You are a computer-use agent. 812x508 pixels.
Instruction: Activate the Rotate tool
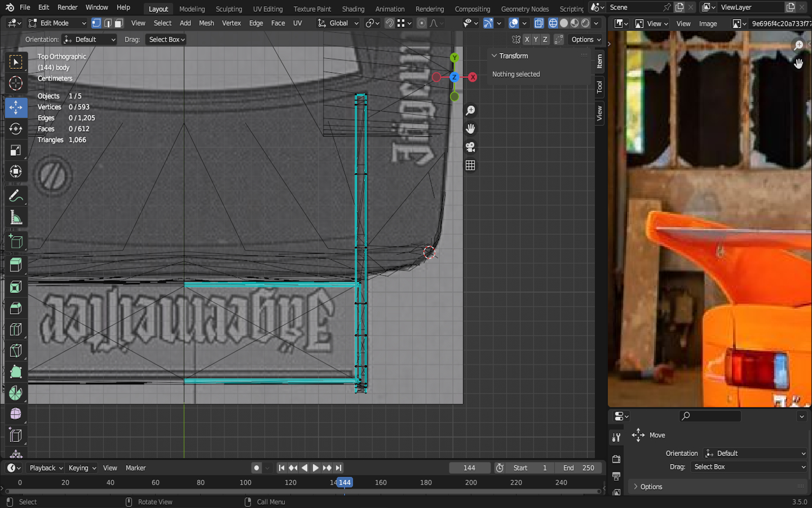(16, 129)
